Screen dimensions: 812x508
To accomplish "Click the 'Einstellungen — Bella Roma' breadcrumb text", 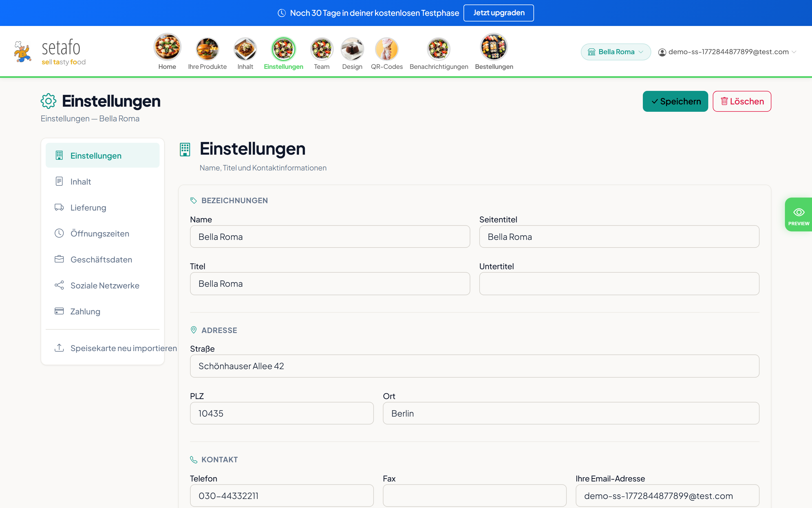I will (90, 119).
